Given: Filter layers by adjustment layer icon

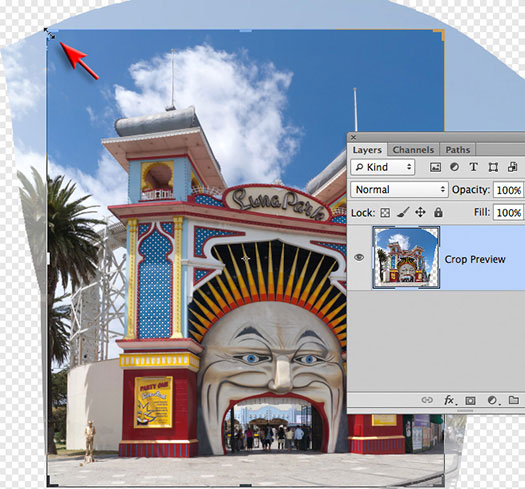Looking at the screenshot, I should [x=454, y=167].
